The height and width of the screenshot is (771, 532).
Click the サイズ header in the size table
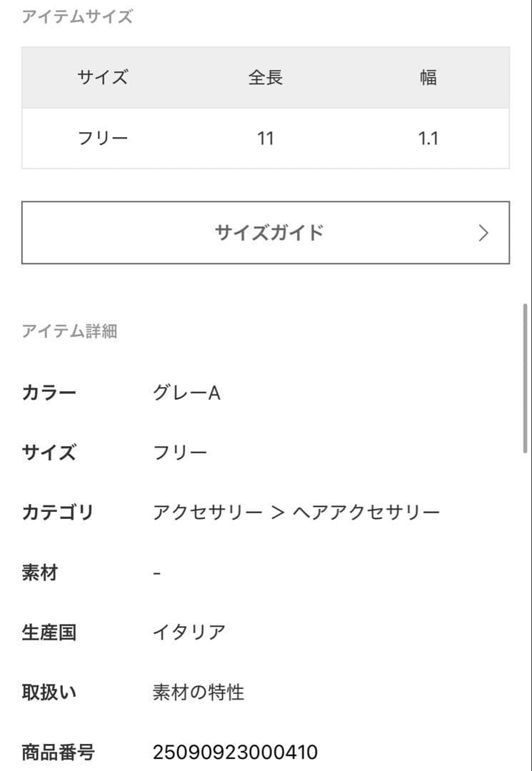coord(103,78)
